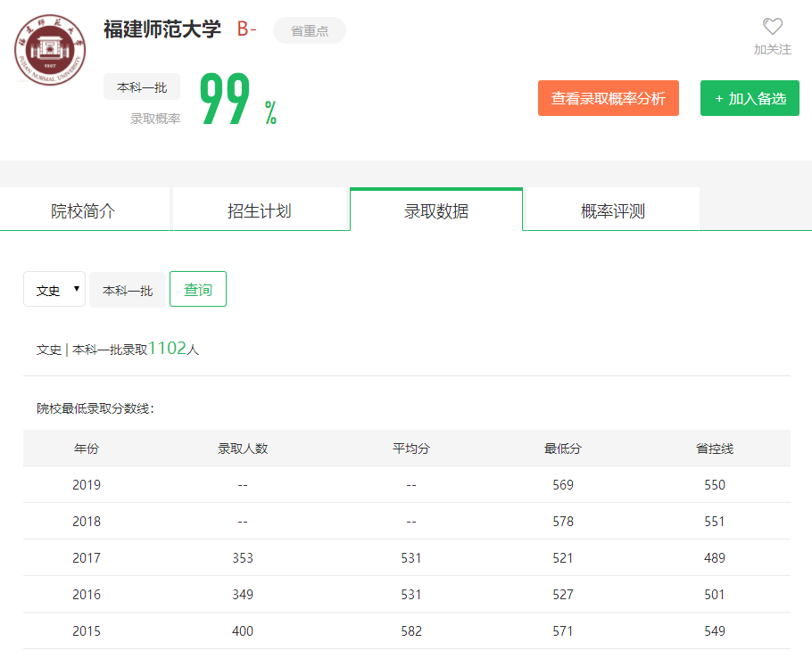
Task: Click the 本科一批 tag near admission probability
Action: [x=142, y=86]
